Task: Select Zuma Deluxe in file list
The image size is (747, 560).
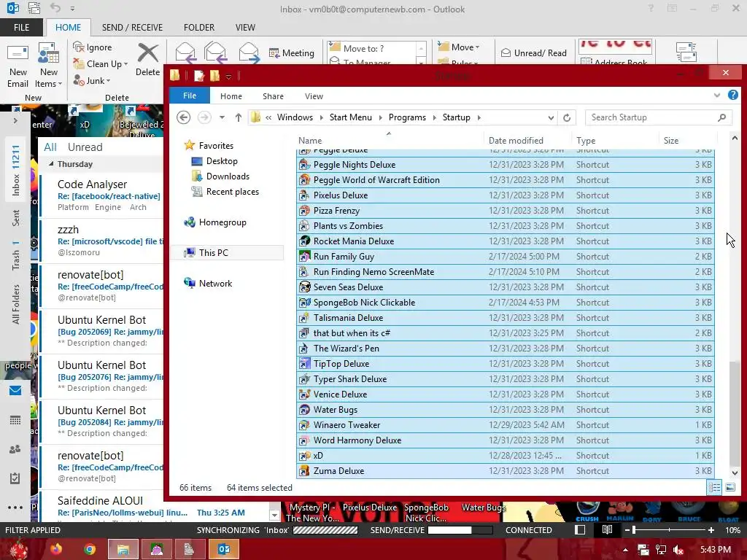Action: (506, 471)
